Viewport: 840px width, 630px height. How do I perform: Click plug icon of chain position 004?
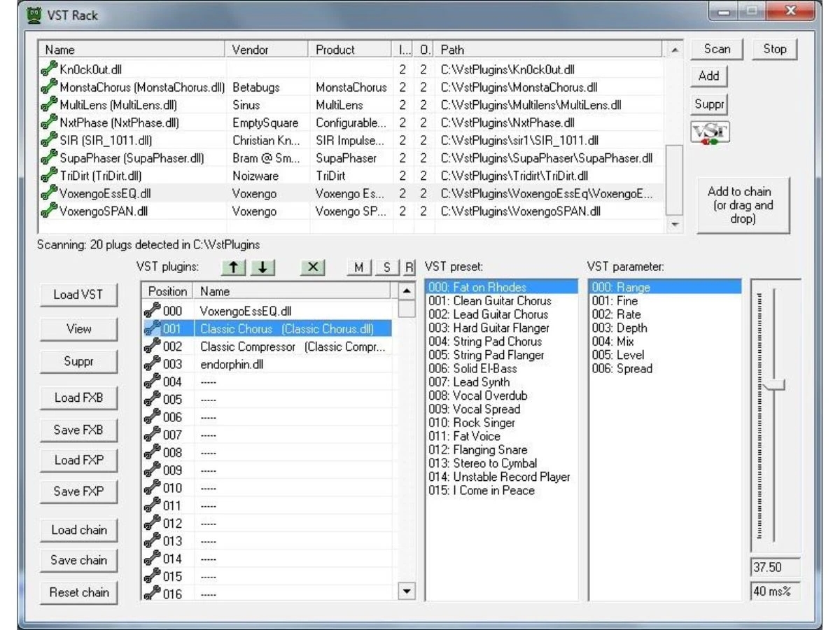coord(152,381)
